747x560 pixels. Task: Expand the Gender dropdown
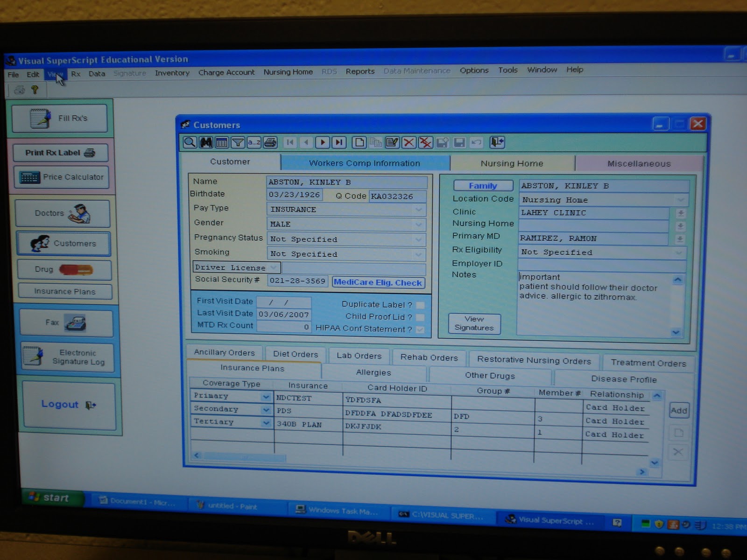tap(419, 225)
